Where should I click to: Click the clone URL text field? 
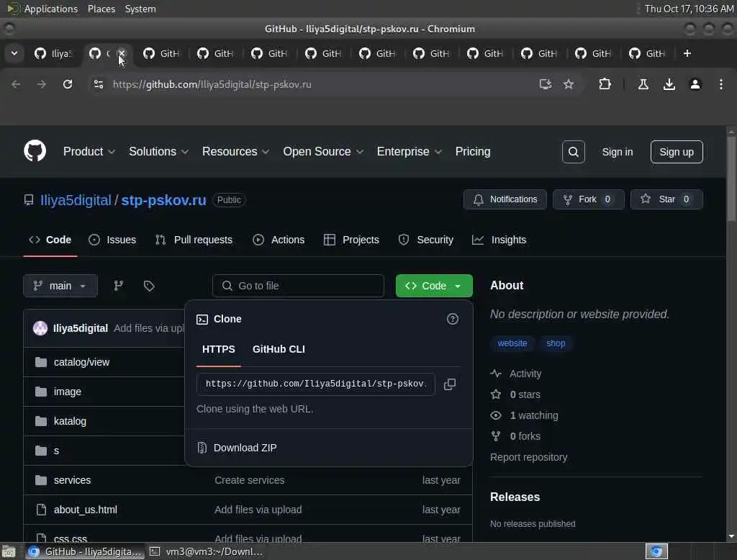click(x=315, y=384)
